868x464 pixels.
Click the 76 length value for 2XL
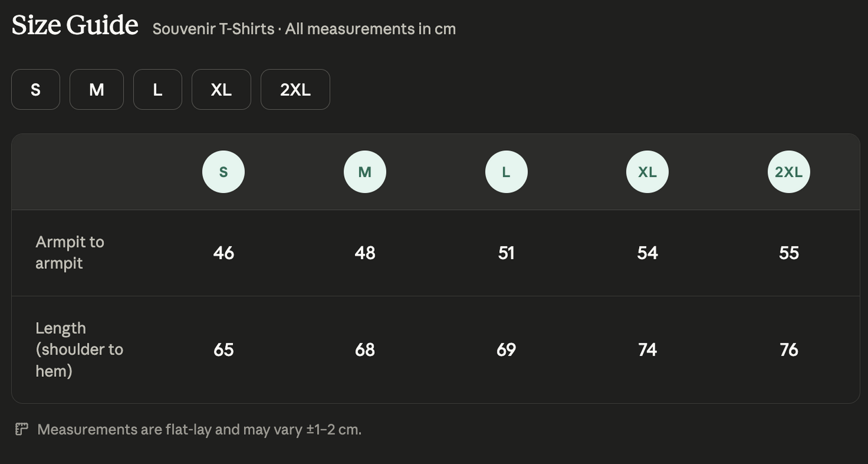pyautogui.click(x=789, y=349)
